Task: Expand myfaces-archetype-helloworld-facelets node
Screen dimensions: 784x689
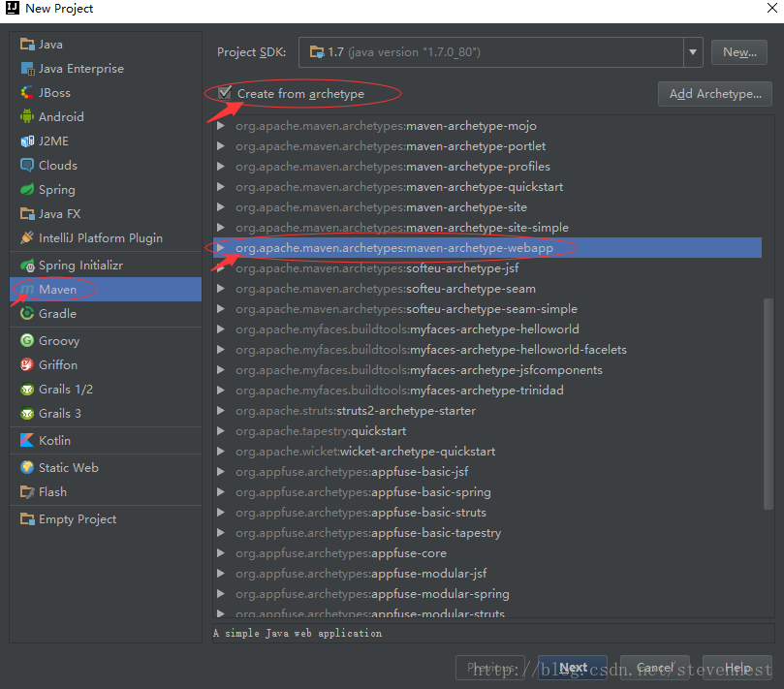Action: [x=221, y=350]
